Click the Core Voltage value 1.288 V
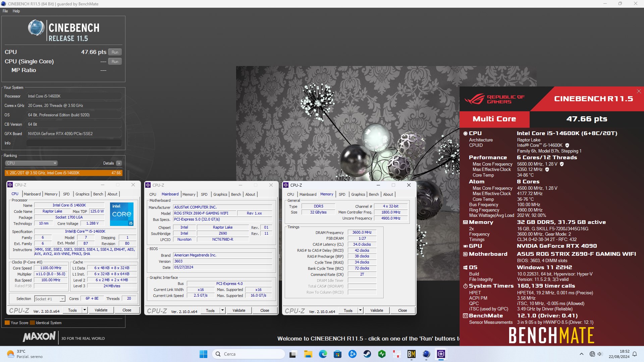The width and height of the screenshot is (644, 362). click(92, 223)
